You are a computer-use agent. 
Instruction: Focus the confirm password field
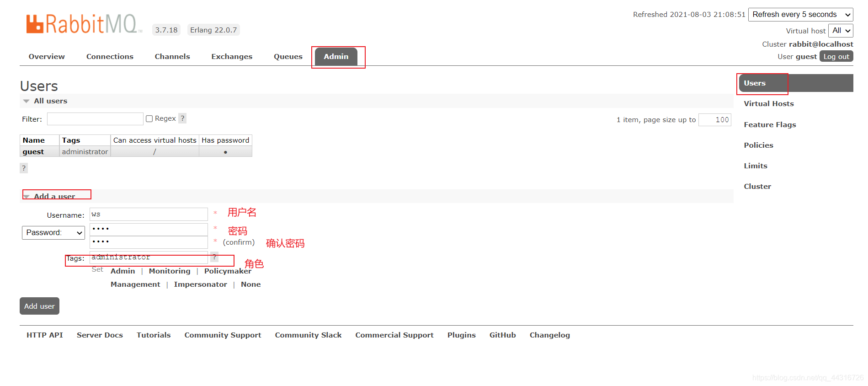pos(149,242)
